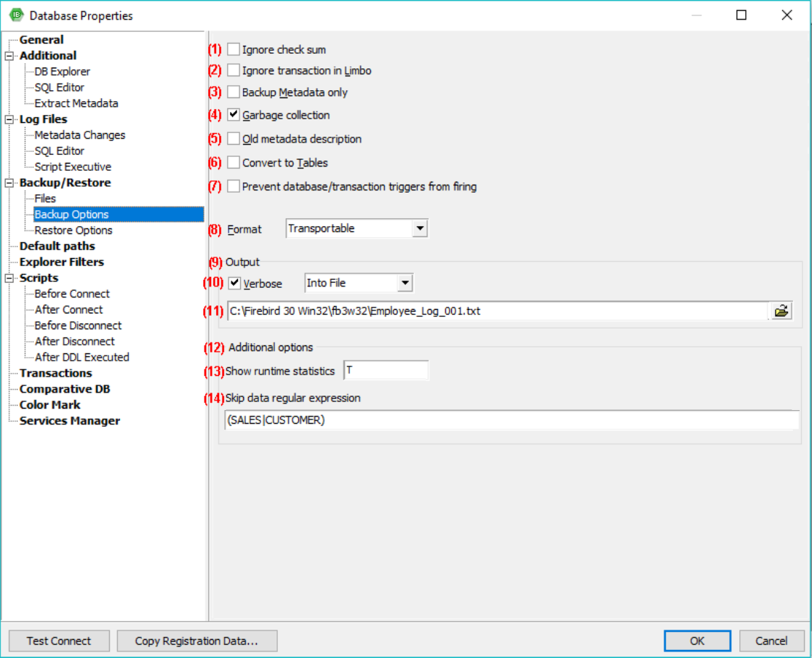Enable Ignore check sum checkbox
The height and width of the screenshot is (658, 812).
(x=234, y=49)
